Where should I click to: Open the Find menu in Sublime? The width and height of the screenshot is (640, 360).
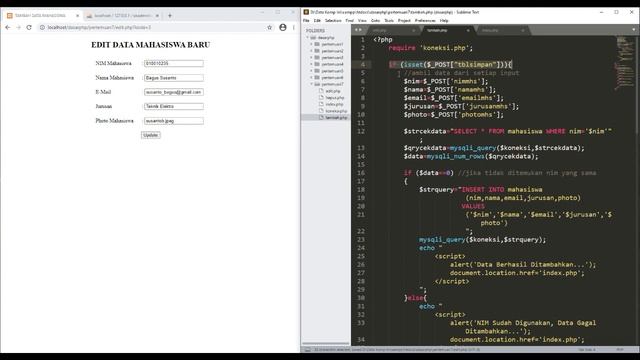coord(349,20)
